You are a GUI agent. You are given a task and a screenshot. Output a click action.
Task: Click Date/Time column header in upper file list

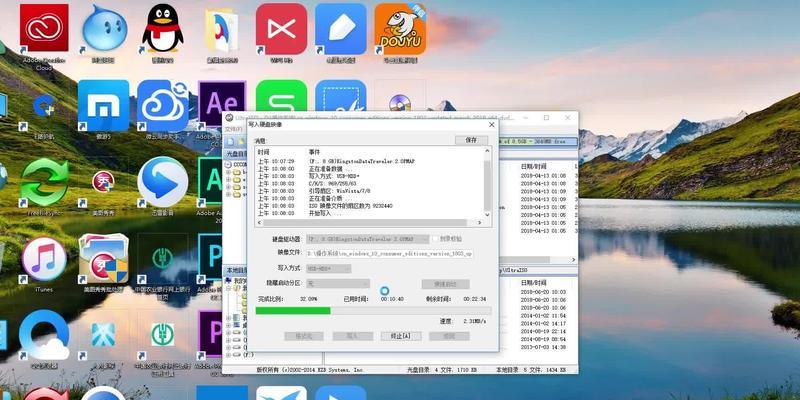tap(534, 166)
